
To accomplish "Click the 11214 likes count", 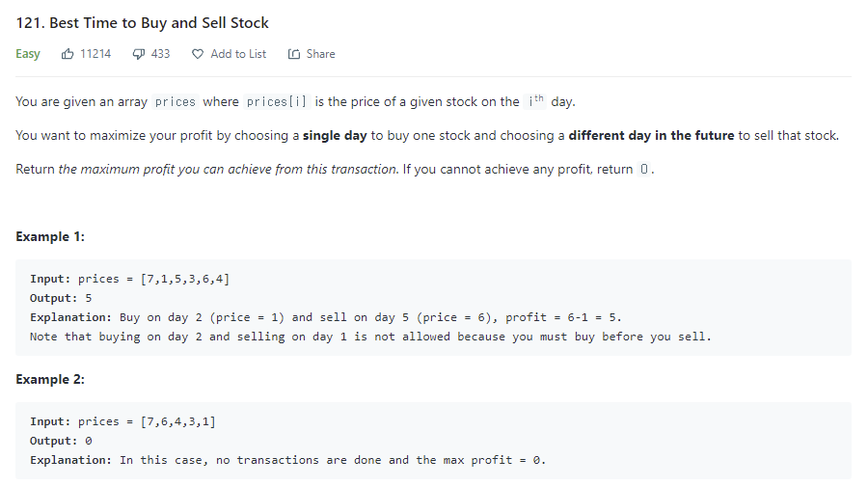I will click(95, 54).
